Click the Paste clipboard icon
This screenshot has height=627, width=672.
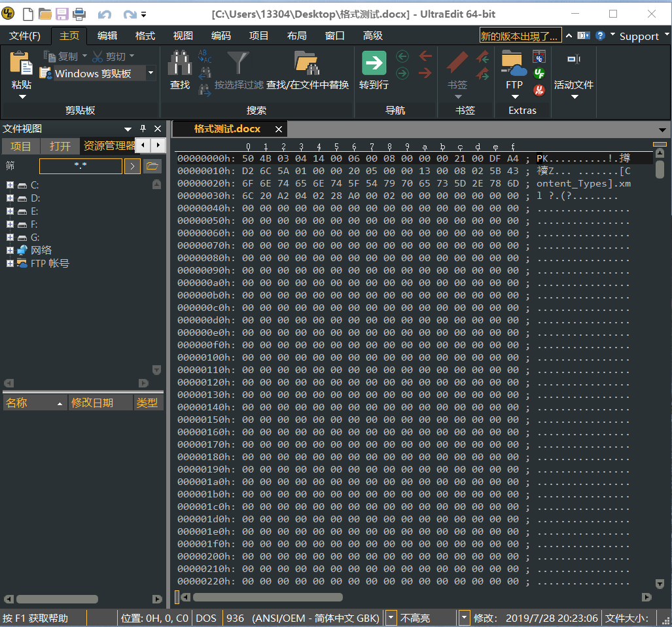tap(21, 63)
